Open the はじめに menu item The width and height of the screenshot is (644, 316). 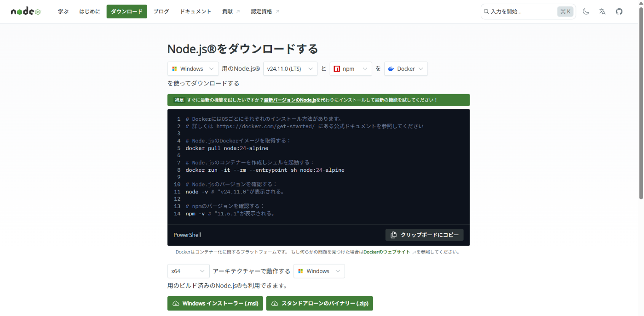(90, 11)
